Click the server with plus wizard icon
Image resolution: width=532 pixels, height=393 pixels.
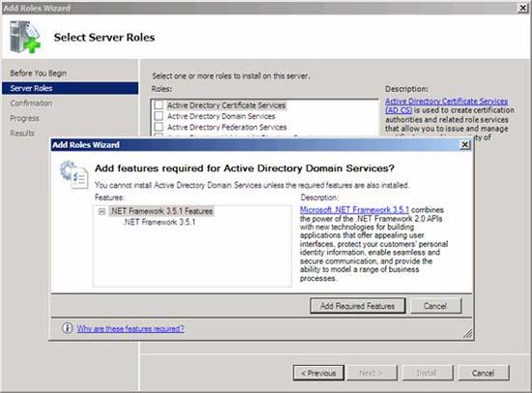click(25, 37)
